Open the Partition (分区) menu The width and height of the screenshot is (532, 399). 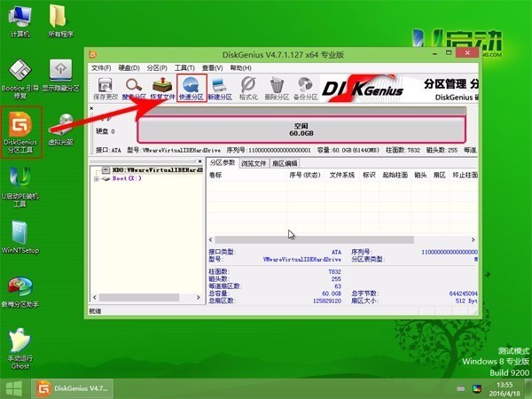pyautogui.click(x=157, y=68)
